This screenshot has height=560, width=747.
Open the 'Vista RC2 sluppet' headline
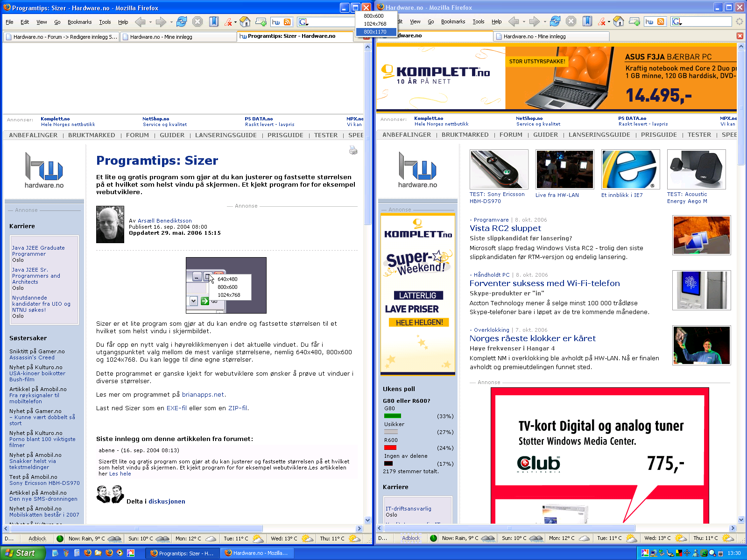point(505,228)
